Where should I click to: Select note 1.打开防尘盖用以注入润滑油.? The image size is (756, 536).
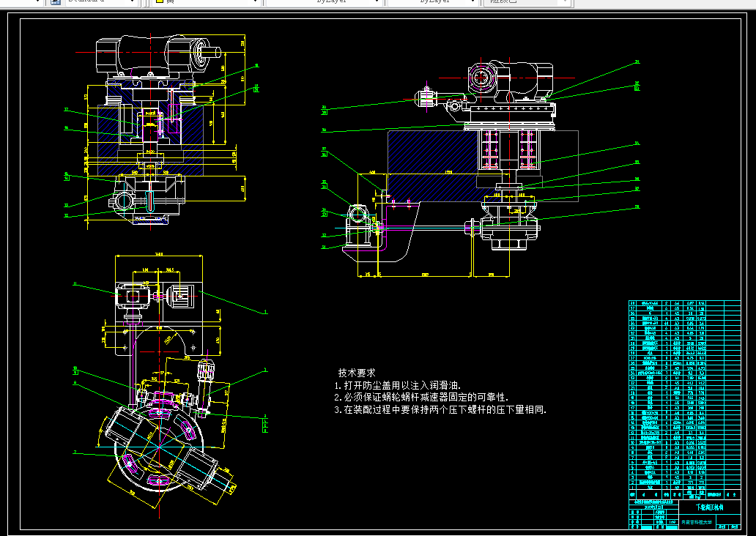coord(398,385)
